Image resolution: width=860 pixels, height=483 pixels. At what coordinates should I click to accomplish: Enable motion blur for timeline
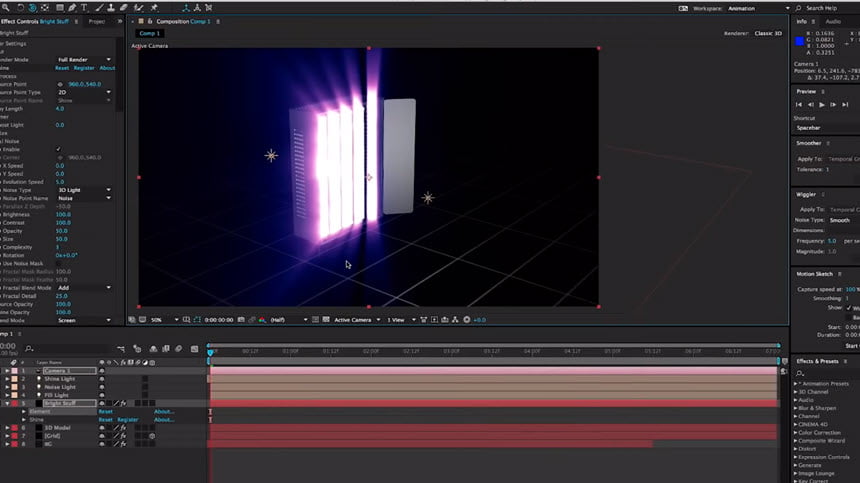(x=178, y=349)
